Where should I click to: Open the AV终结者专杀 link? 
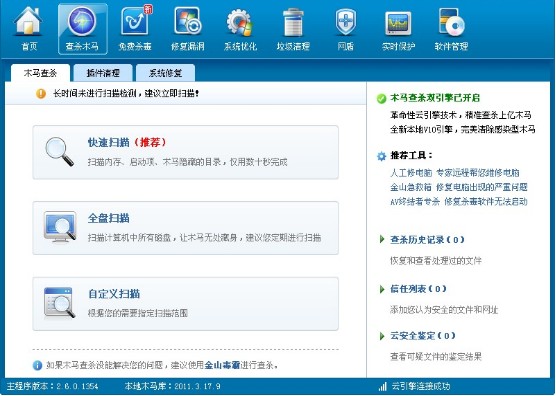tap(415, 202)
